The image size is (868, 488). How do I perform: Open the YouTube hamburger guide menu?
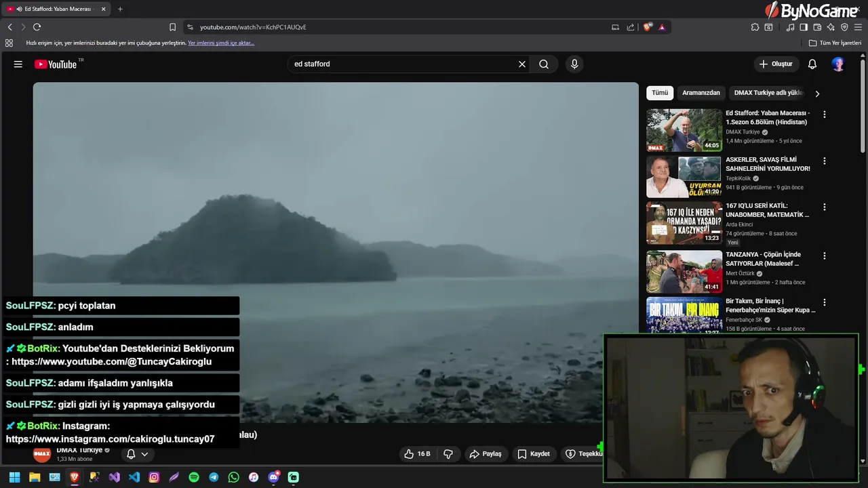click(x=18, y=64)
